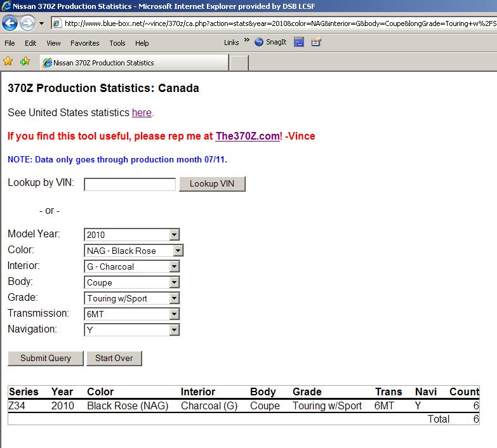Viewport: 497px width, 448px height.
Task: Open a new blank tab
Action: (239, 63)
